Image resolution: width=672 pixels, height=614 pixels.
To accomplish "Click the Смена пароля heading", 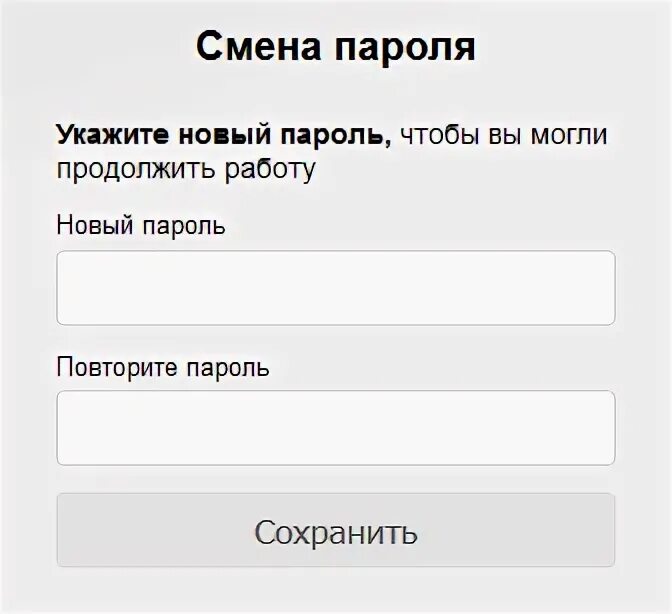I will pyautogui.click(x=336, y=46).
